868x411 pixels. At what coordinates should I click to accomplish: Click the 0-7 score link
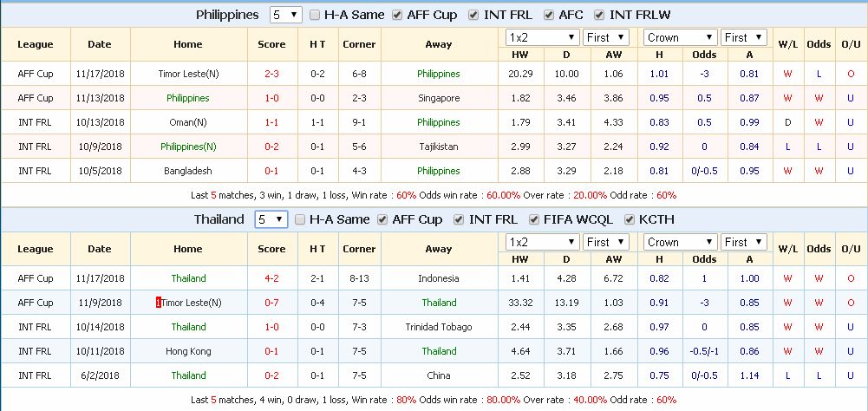[271, 303]
